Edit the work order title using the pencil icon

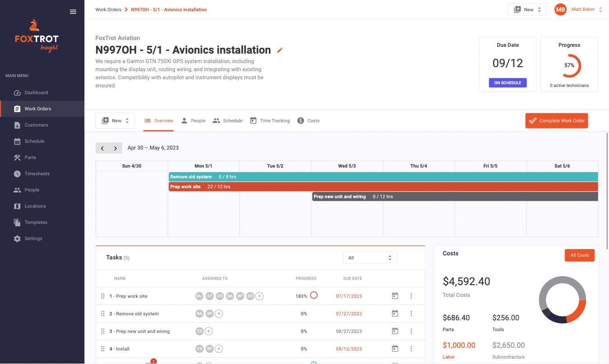pos(279,50)
